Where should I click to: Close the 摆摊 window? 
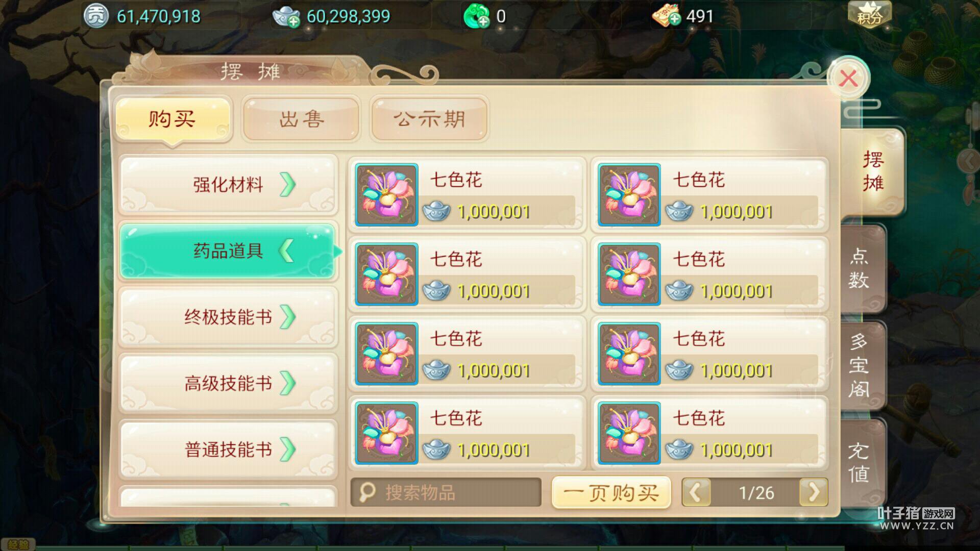coord(848,79)
